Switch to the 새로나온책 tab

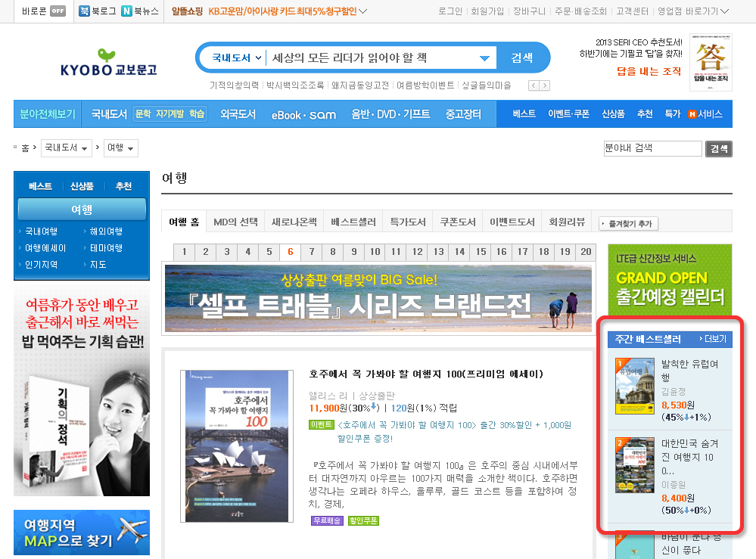pos(294,222)
